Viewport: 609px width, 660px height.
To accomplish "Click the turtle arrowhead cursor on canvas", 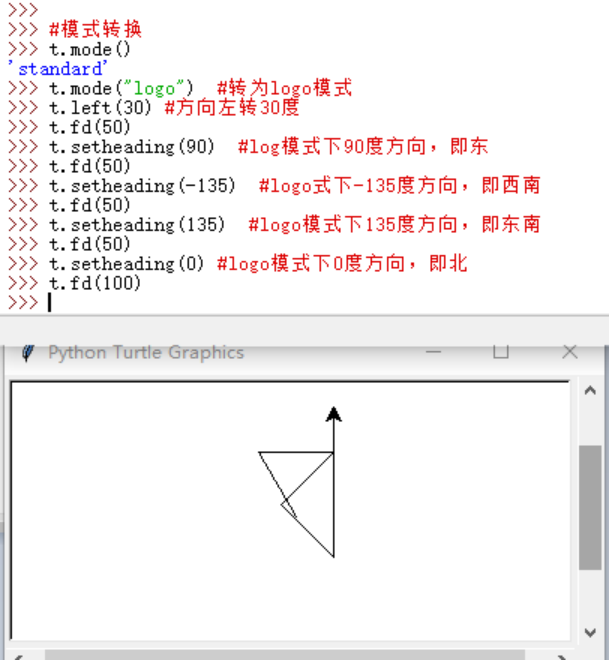I will tap(334, 414).
